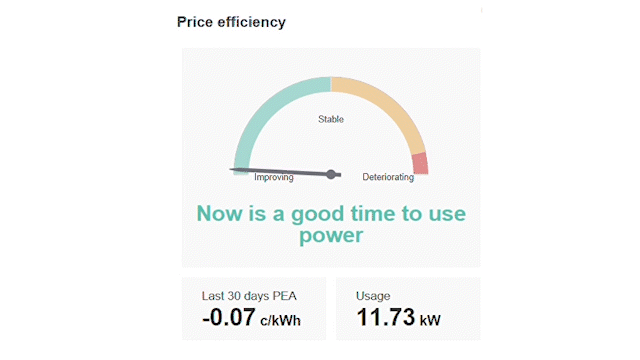Click the -0.07 PEA value

click(x=229, y=317)
